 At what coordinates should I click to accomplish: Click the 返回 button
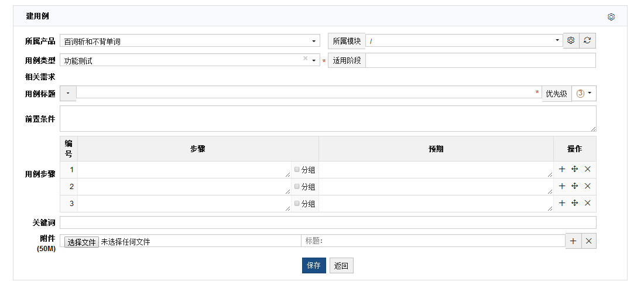(341, 266)
